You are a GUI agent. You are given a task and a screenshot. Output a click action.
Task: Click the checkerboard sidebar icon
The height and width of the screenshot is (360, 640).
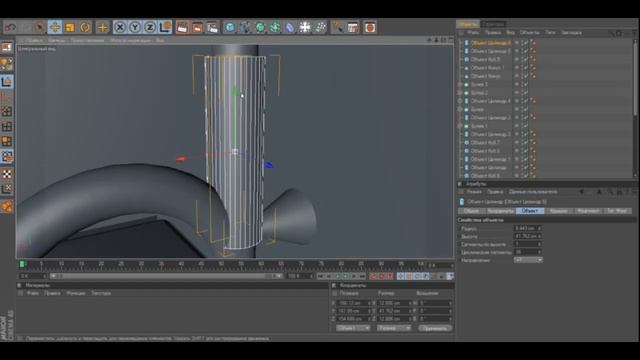coord(7,174)
